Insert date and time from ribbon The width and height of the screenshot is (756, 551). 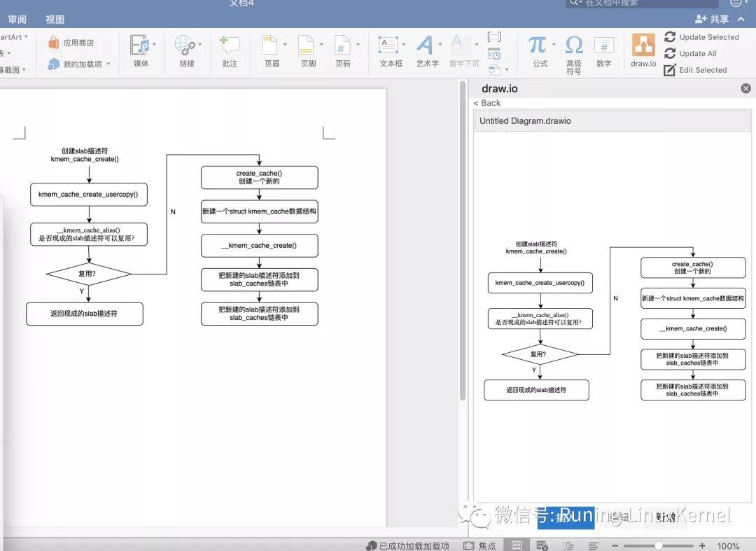(494, 54)
